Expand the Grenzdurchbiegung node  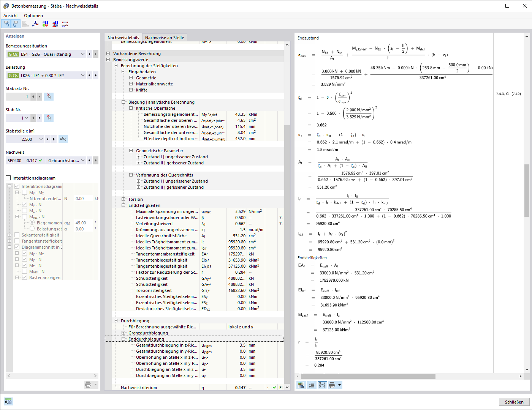click(x=123, y=333)
